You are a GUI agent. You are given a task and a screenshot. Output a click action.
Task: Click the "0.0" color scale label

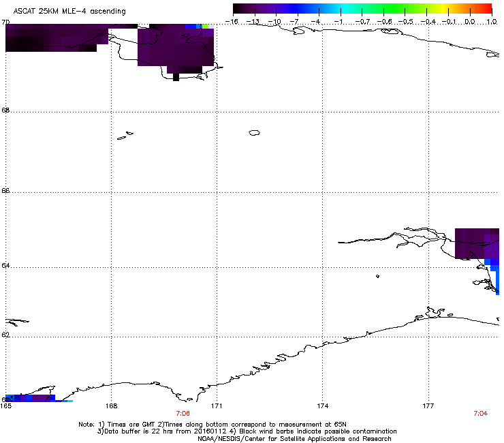pyautogui.click(x=470, y=22)
